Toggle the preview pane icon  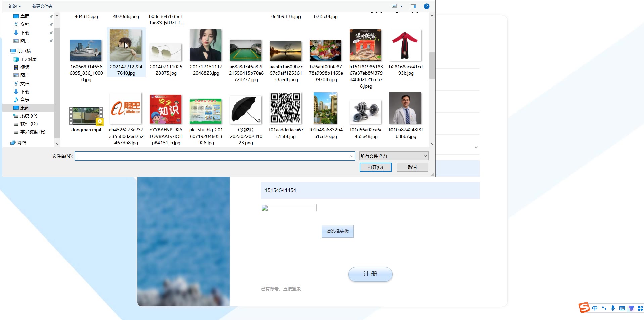click(413, 6)
